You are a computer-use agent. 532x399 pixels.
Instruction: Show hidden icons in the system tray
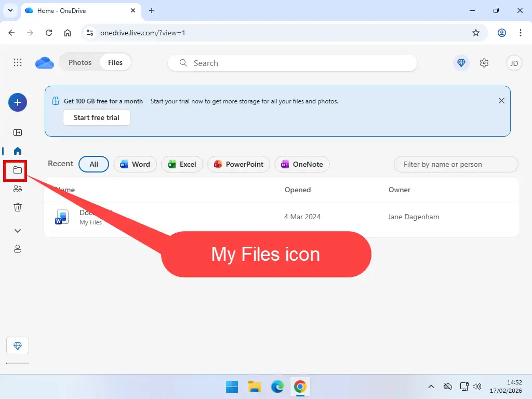(x=431, y=387)
